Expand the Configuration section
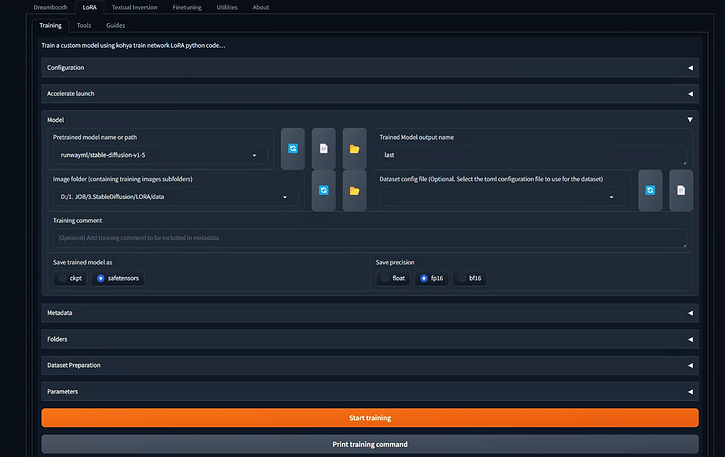The width and height of the screenshot is (725, 457). [x=370, y=68]
